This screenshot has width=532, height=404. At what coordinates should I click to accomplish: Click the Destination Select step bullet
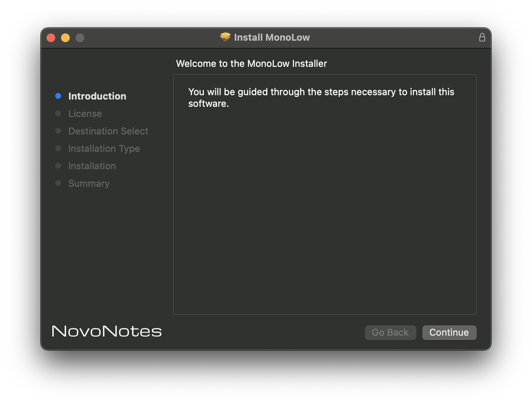point(58,131)
